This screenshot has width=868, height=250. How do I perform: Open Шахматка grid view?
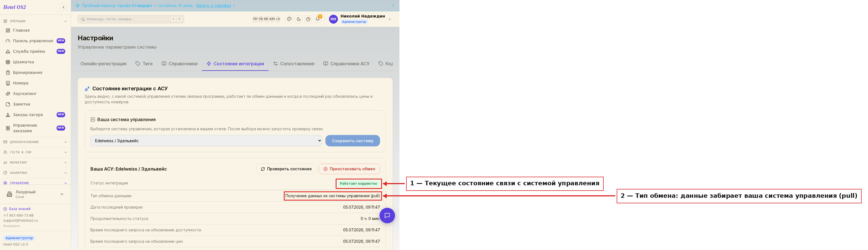coord(36,62)
